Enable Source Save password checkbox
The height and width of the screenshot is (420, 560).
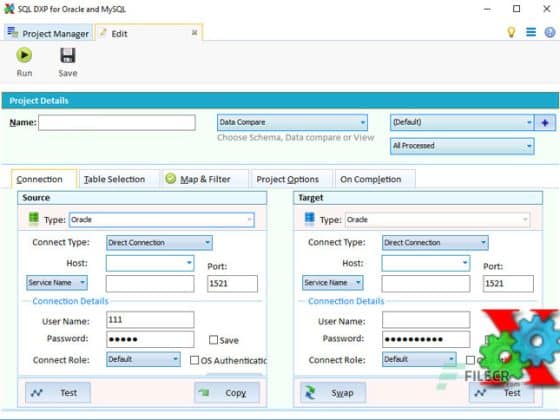coord(213,340)
